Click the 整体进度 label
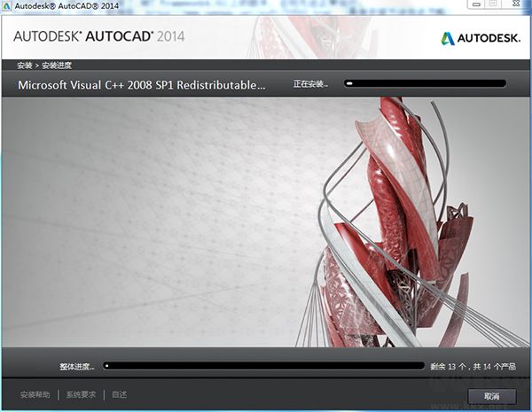 pos(77,365)
